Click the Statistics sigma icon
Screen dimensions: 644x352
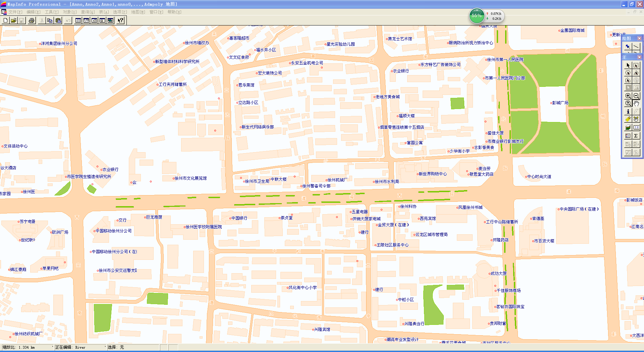636,136
